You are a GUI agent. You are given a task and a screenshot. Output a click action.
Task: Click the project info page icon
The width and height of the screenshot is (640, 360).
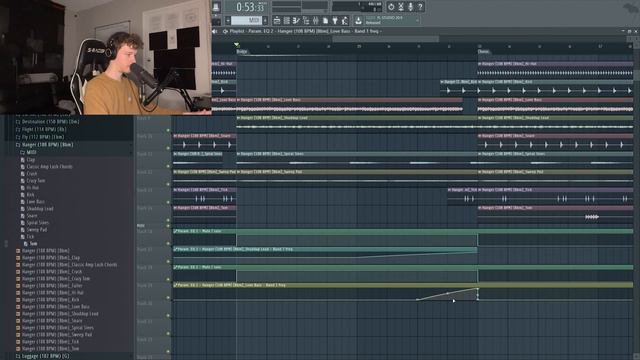pyautogui.click(x=325, y=20)
